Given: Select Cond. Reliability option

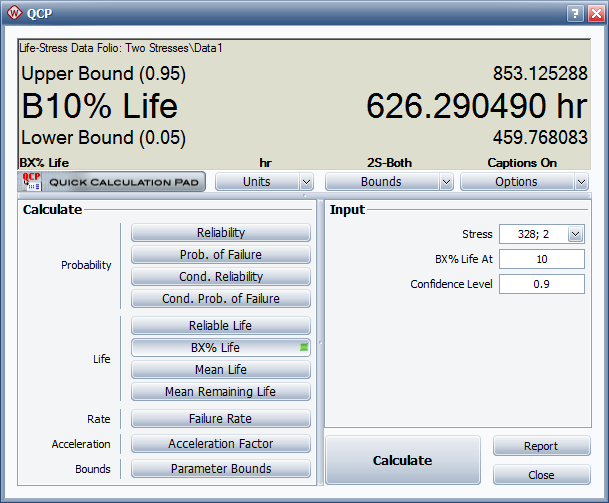Looking at the screenshot, I should click(221, 277).
